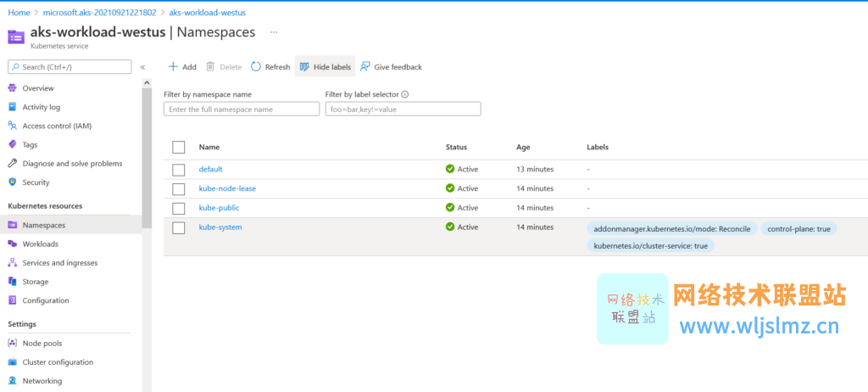868x392 pixels.
Task: Click the sidebar vertical scrollbar thumb
Action: click(147, 158)
